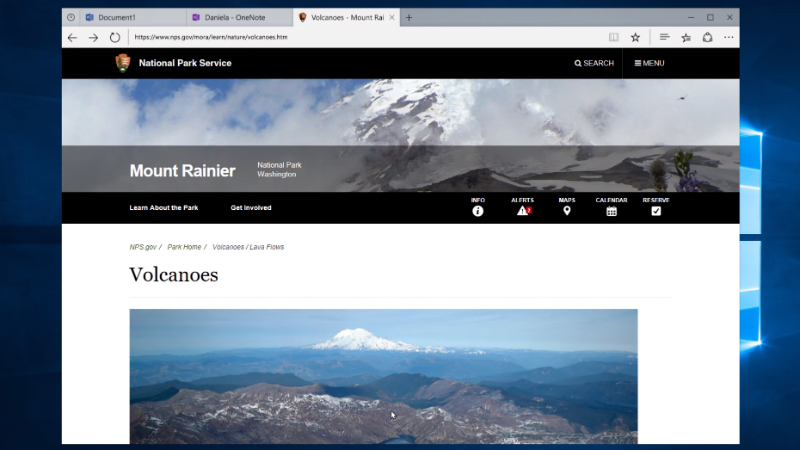This screenshot has height=450, width=800.
Task: Show set-aside tabs clock icon
Action: [71, 17]
